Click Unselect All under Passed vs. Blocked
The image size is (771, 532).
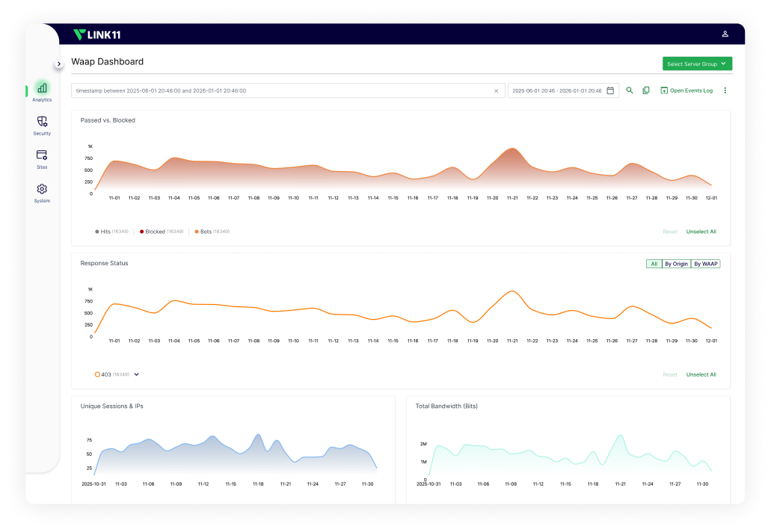(701, 232)
